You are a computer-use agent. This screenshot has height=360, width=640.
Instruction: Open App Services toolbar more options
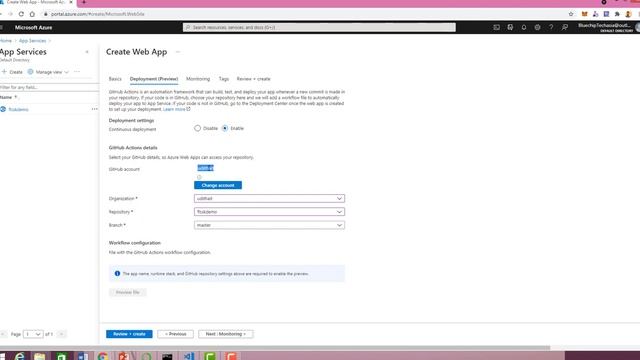pyautogui.click(x=77, y=72)
